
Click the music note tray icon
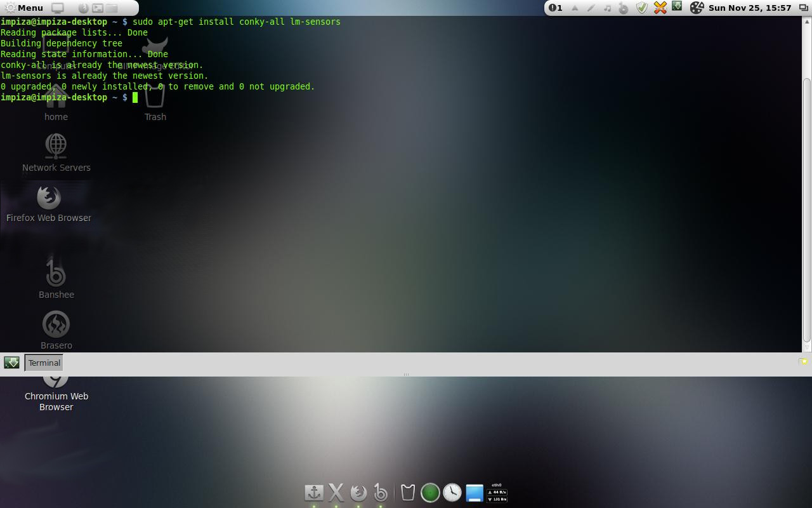607,8
